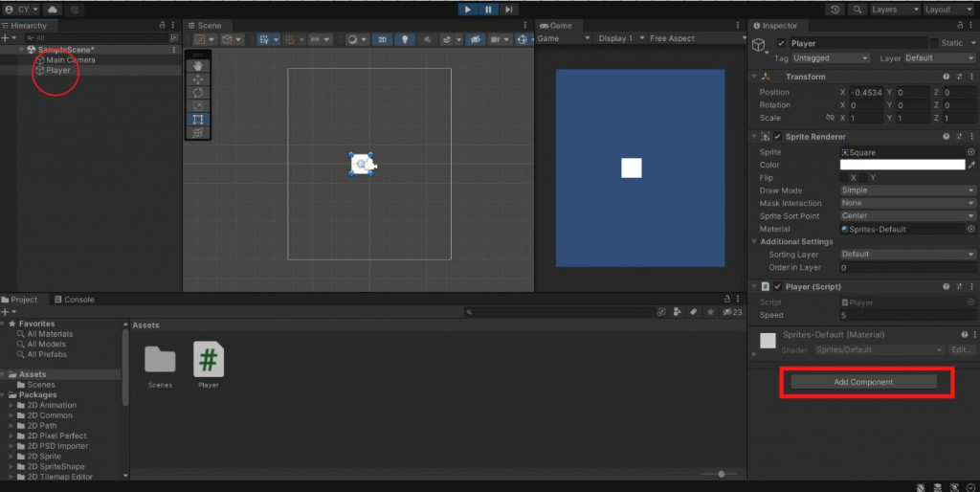The image size is (980, 492).
Task: Select the Rotate tool in Scene
Action: [x=198, y=93]
